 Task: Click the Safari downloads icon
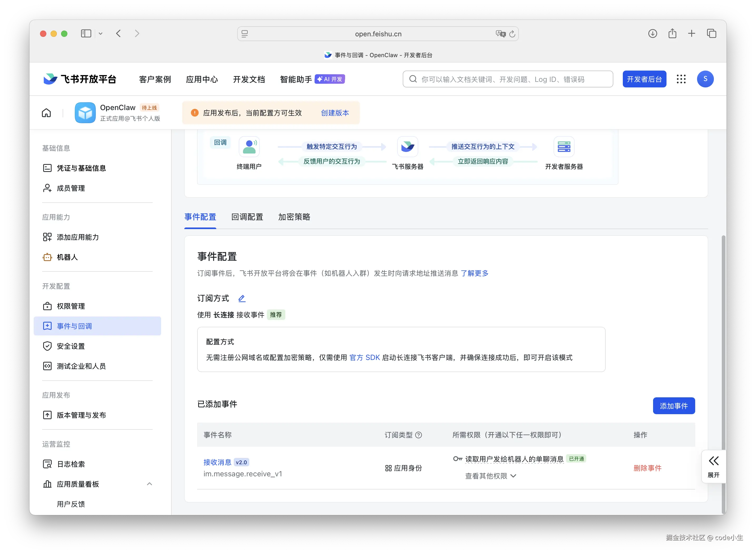652,33
